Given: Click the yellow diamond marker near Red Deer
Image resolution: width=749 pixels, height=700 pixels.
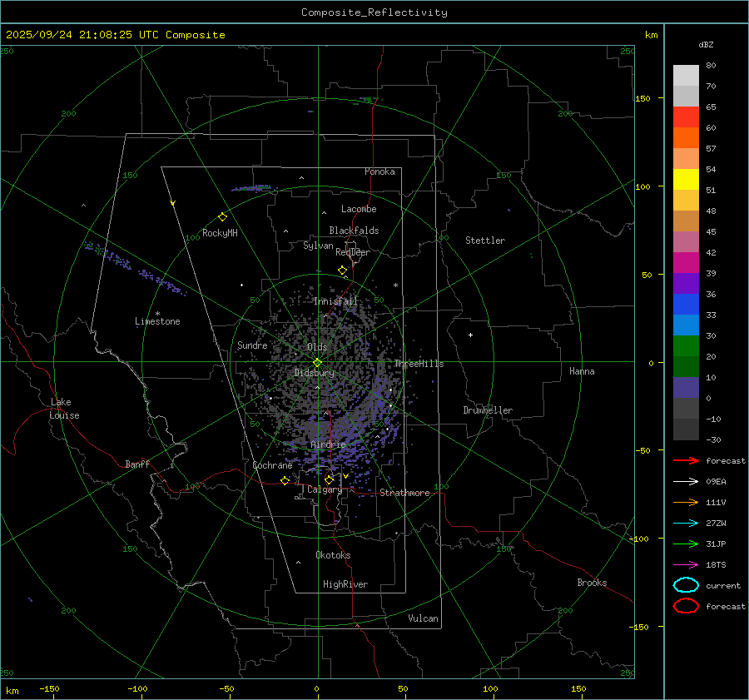Looking at the screenshot, I should [342, 271].
